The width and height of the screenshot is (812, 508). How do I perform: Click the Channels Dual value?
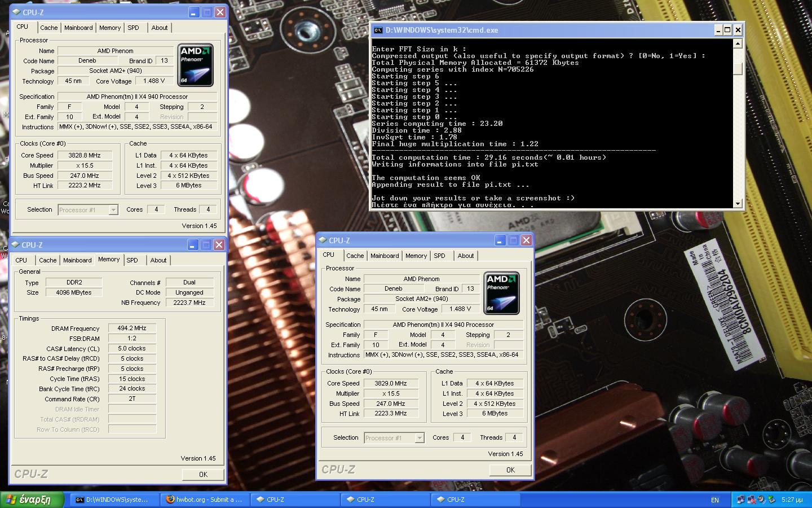pyautogui.click(x=189, y=282)
